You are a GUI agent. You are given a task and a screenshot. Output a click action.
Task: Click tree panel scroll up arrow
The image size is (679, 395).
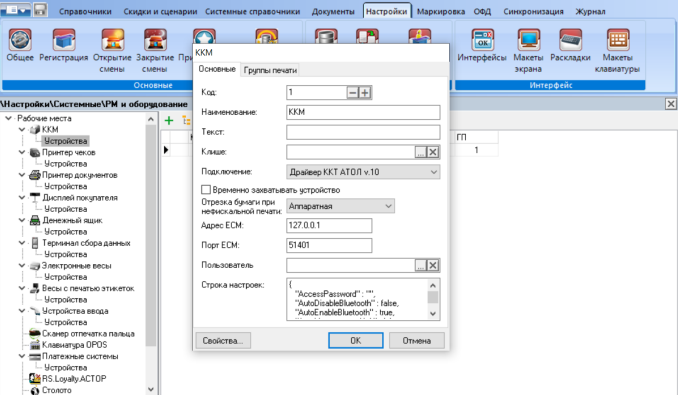[x=151, y=119]
